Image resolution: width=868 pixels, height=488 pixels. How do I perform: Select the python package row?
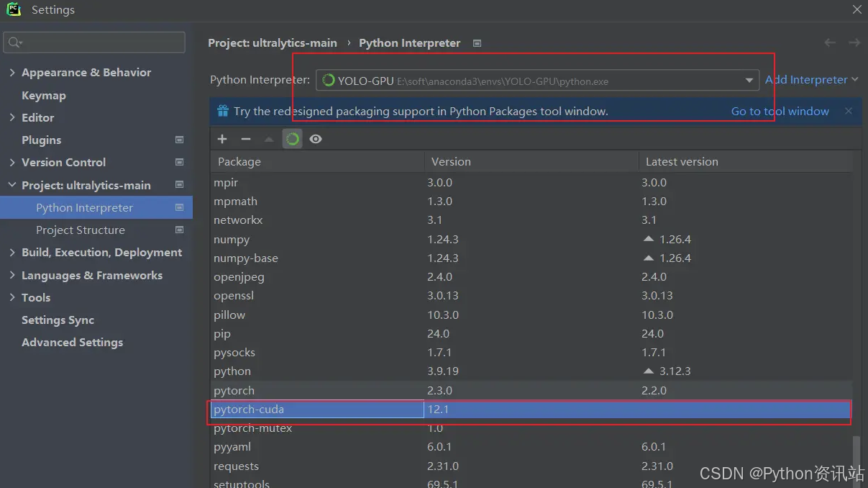click(531, 371)
